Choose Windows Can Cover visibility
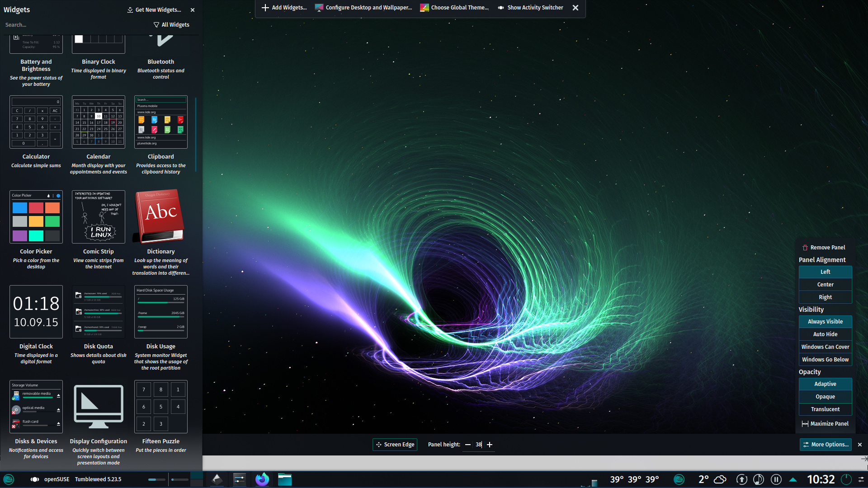868x488 pixels. click(826, 347)
